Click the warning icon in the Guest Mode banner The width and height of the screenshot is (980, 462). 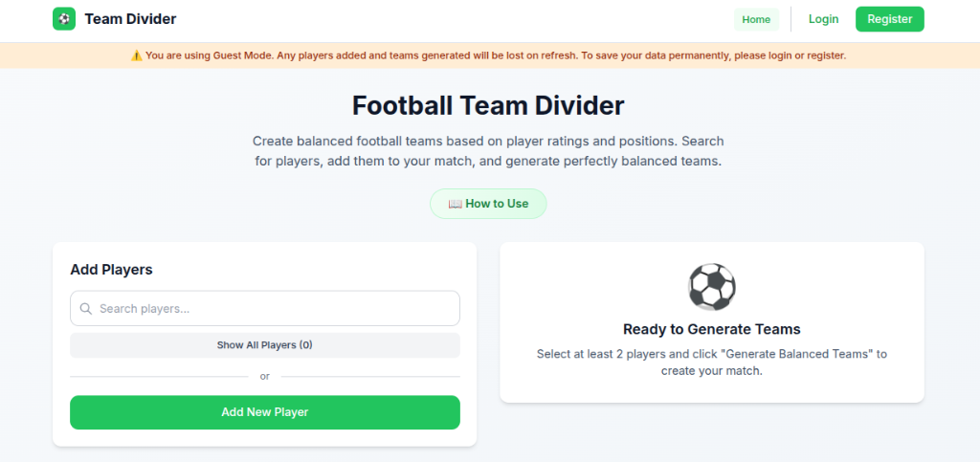click(x=137, y=55)
